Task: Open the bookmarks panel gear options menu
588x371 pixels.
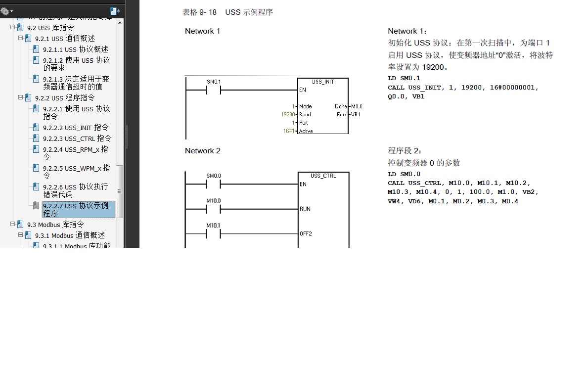Action: pos(6,11)
